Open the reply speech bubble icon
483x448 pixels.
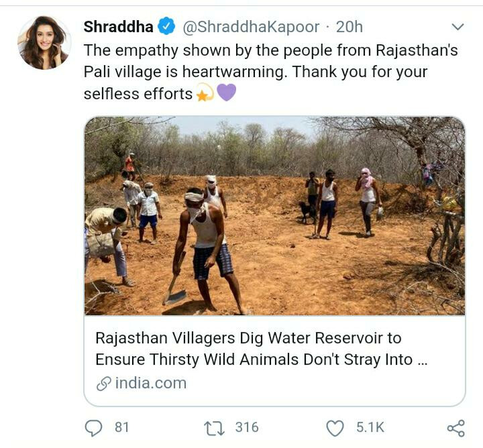[x=93, y=427]
